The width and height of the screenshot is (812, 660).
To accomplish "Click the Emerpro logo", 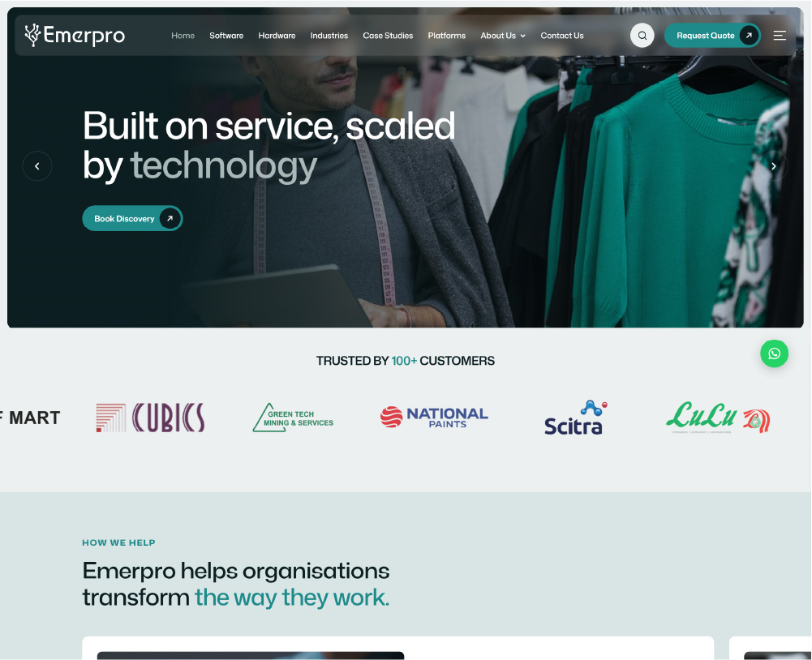I will (75, 36).
